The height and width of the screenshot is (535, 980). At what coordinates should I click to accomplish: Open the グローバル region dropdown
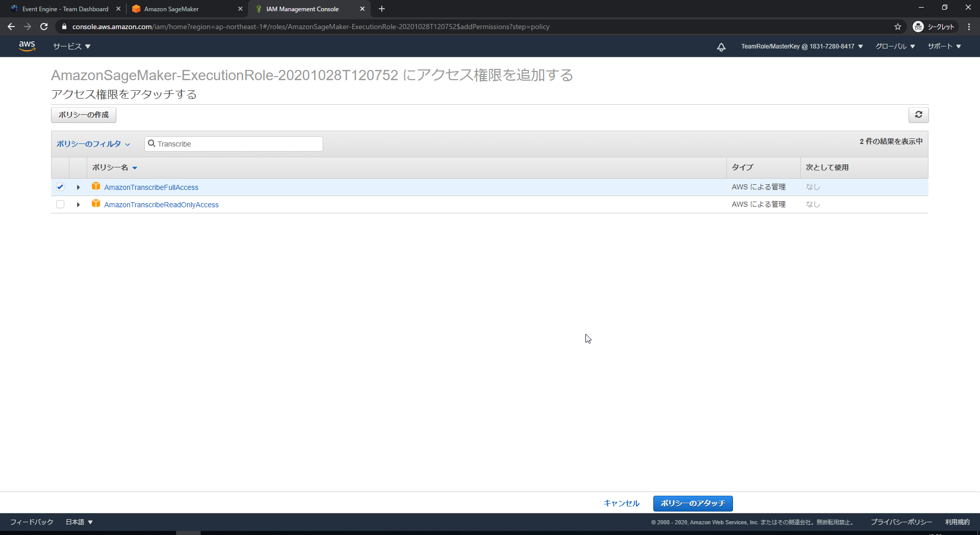[895, 46]
